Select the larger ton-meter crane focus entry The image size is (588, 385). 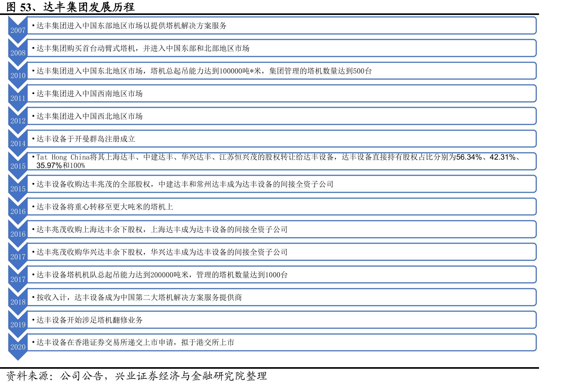(x=282, y=207)
